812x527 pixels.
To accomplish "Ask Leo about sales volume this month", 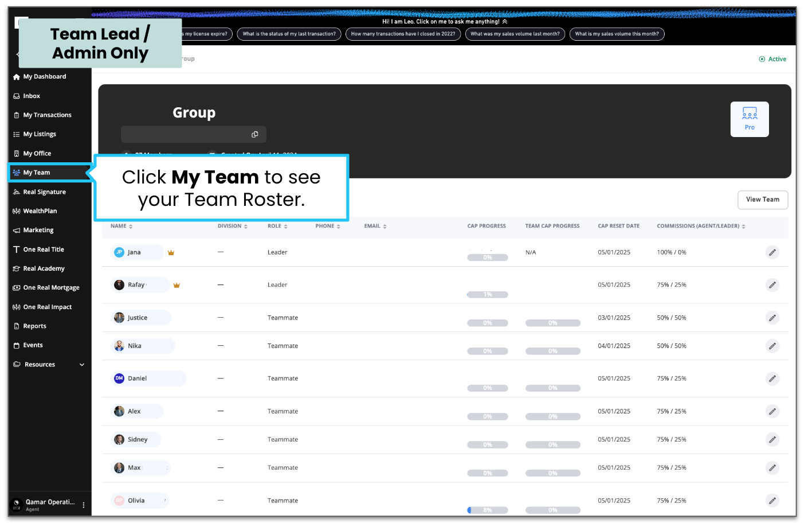I will [x=617, y=34].
